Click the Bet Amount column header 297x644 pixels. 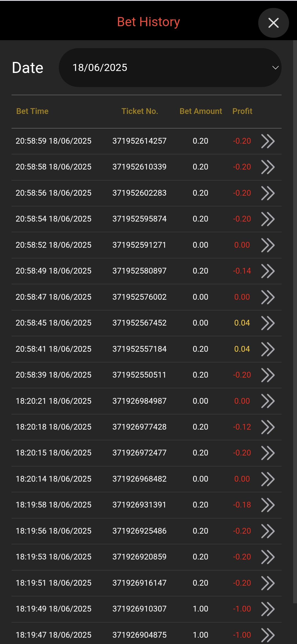(x=201, y=111)
